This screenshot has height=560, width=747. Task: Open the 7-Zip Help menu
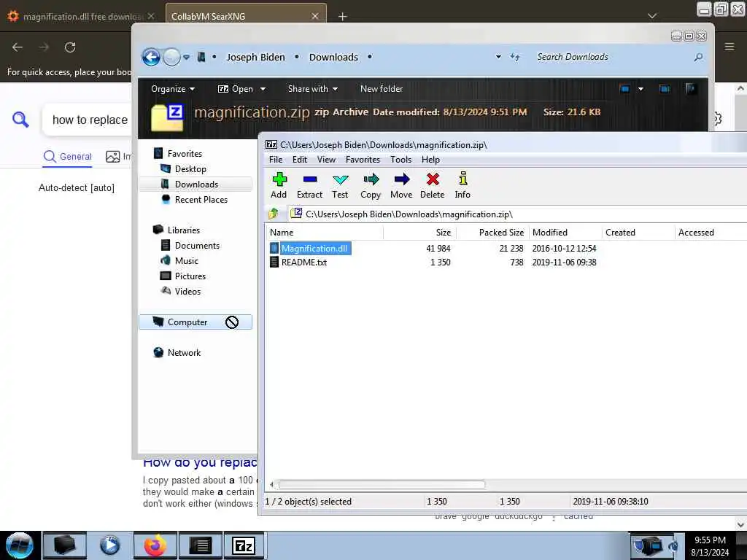click(x=430, y=160)
